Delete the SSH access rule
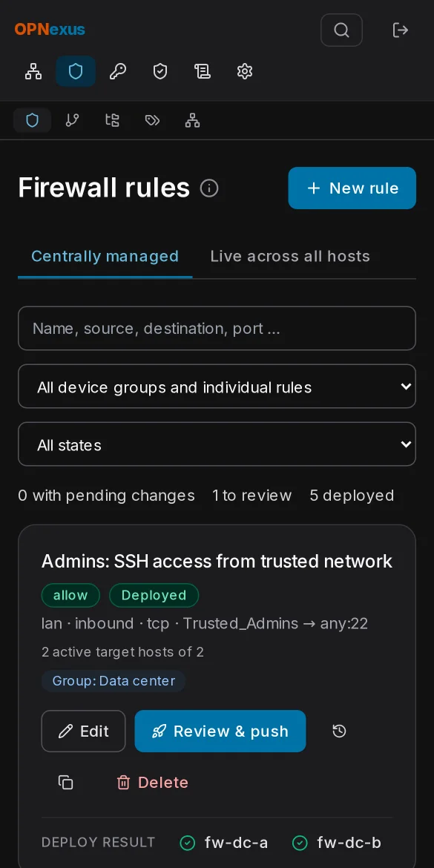The image size is (434, 868). pos(152,782)
